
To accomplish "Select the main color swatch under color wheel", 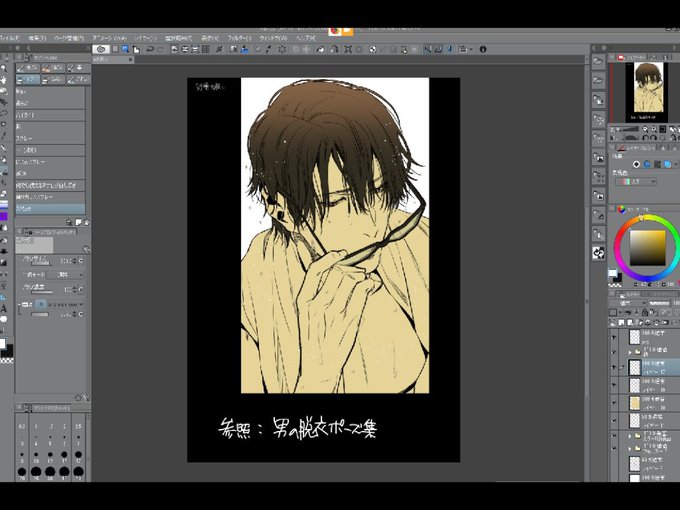I will click(x=612, y=273).
